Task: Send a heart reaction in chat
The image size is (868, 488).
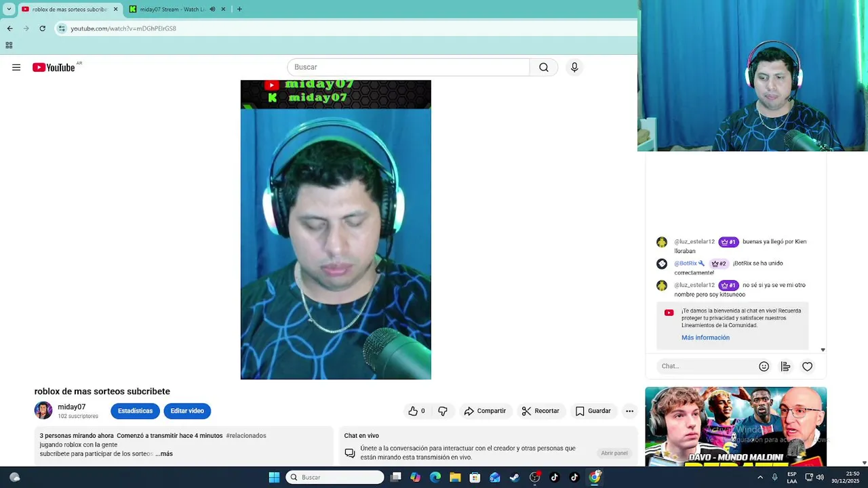Action: point(807,366)
